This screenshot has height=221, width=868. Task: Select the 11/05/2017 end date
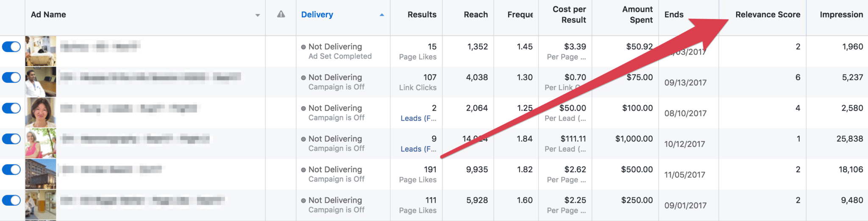click(x=684, y=175)
